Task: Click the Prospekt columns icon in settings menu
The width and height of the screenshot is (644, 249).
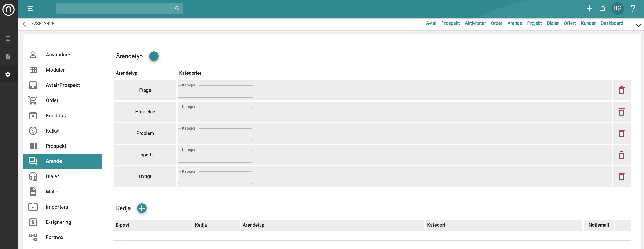Action: click(x=33, y=146)
